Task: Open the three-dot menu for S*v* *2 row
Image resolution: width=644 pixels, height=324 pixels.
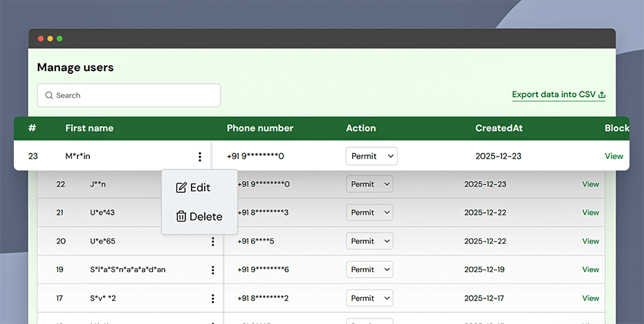Action: [x=213, y=298]
